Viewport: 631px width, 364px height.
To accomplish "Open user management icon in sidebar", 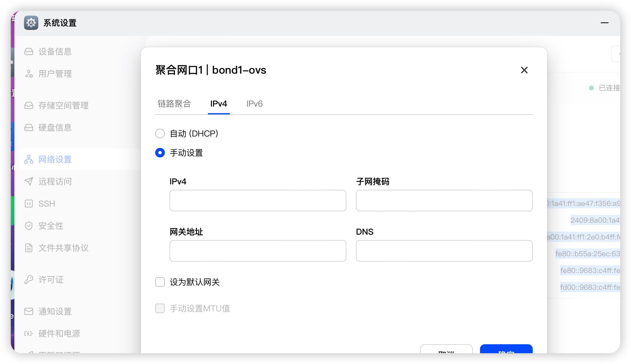I will pyautogui.click(x=29, y=74).
